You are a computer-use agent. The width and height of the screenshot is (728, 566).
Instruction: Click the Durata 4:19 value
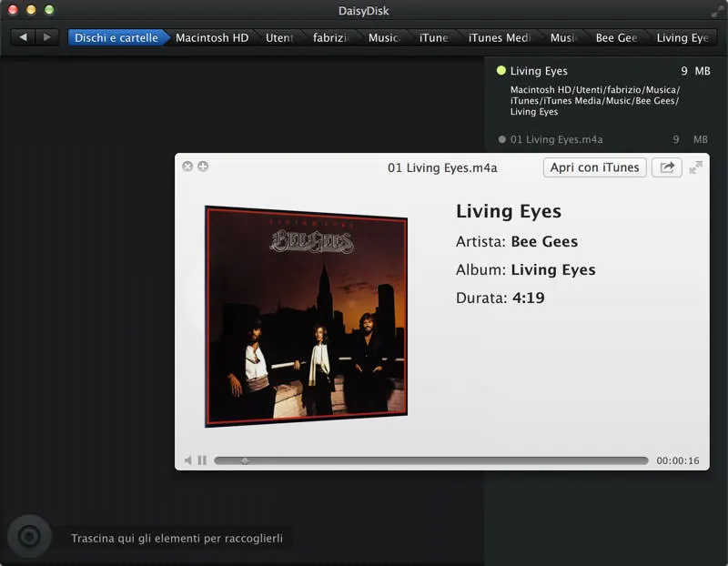tap(528, 298)
